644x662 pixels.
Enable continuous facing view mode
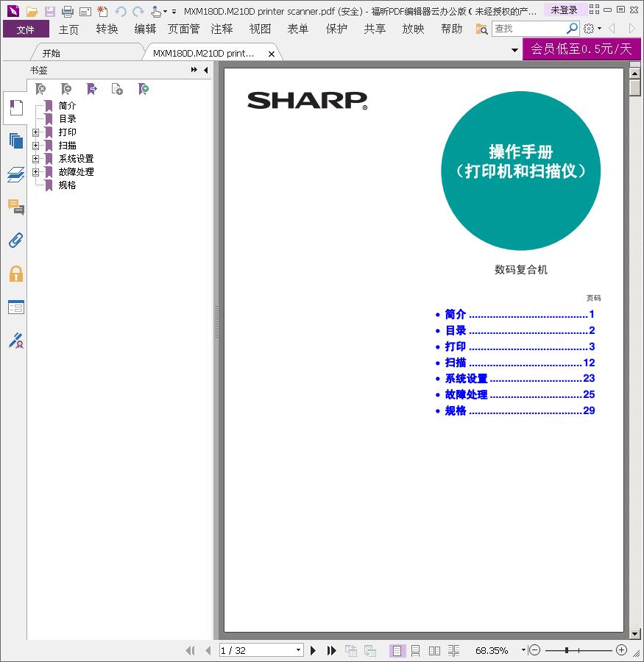point(454,651)
